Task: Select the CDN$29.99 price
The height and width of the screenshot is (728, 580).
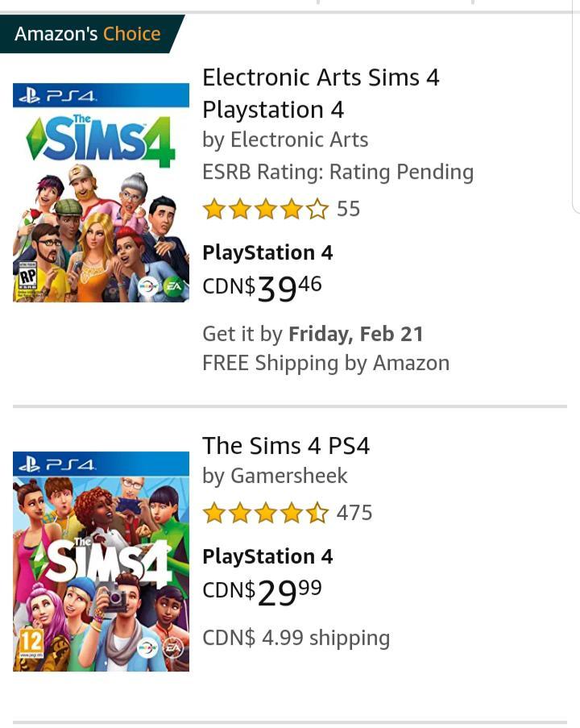Action: pyautogui.click(x=262, y=592)
